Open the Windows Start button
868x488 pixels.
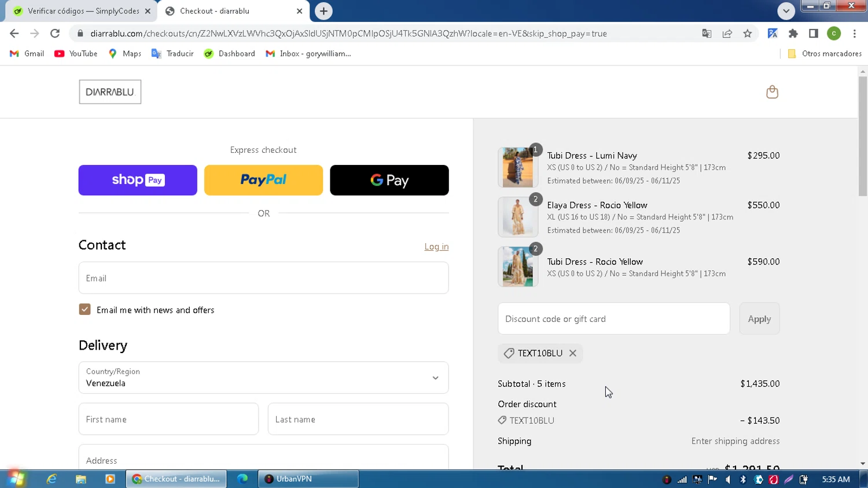(x=16, y=479)
